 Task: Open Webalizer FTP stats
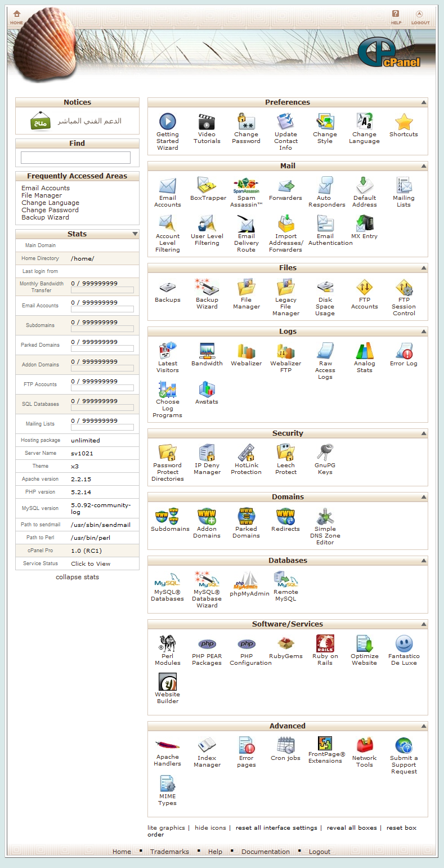(286, 351)
